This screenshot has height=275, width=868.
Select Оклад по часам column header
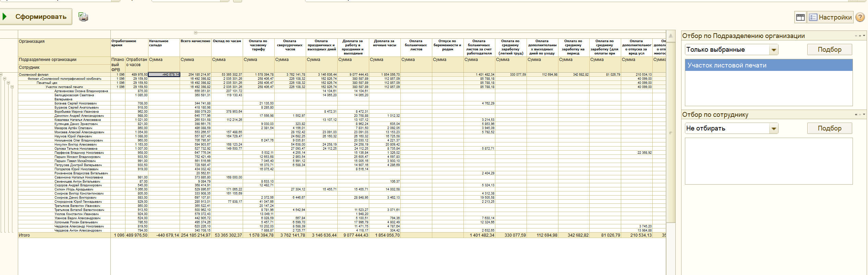pos(227,48)
